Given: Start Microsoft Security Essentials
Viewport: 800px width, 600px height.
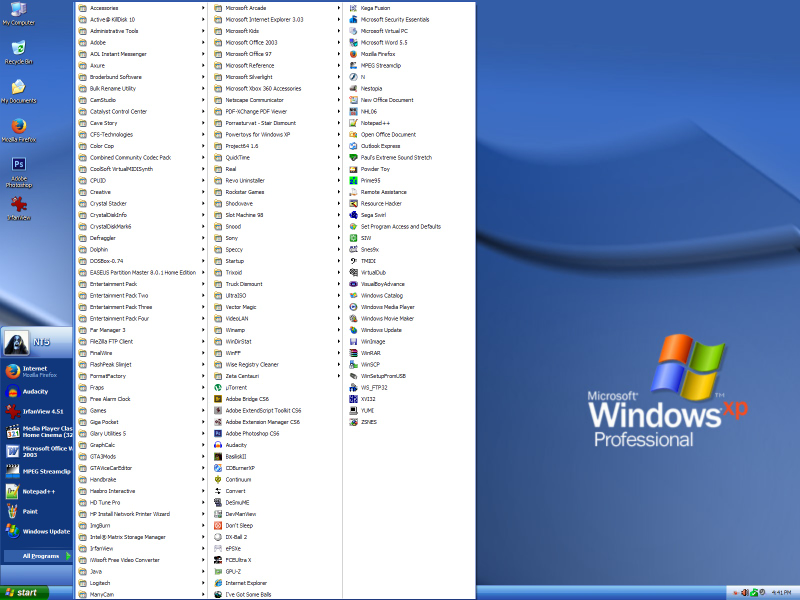Looking at the screenshot, I should coord(394,19).
